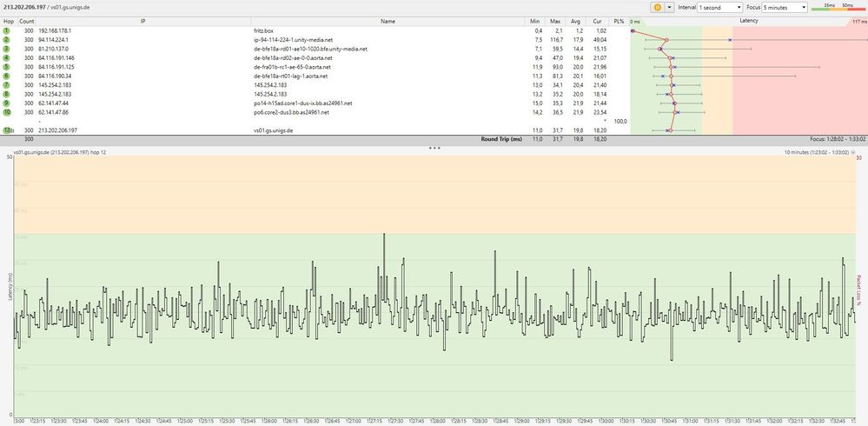The width and height of the screenshot is (868, 426).
Task: Click hostname ip-94-114-224-1.unity-media.net
Action: [x=294, y=40]
